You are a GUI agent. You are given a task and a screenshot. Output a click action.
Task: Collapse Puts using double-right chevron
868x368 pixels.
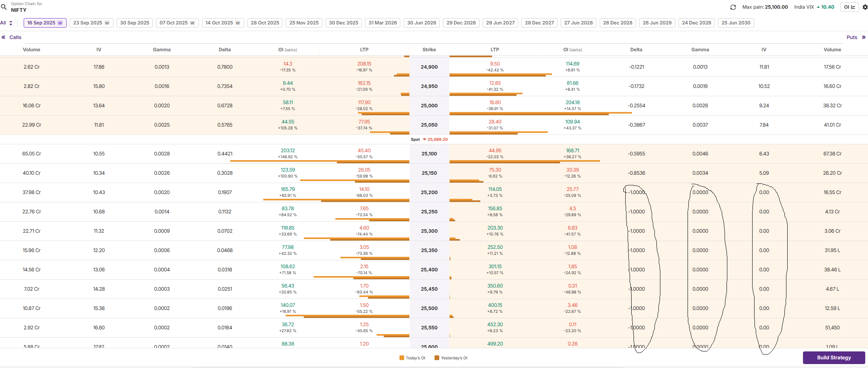pos(864,37)
